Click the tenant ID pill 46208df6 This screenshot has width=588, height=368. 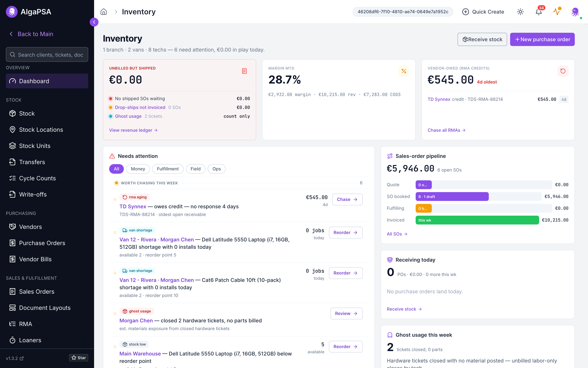click(403, 12)
